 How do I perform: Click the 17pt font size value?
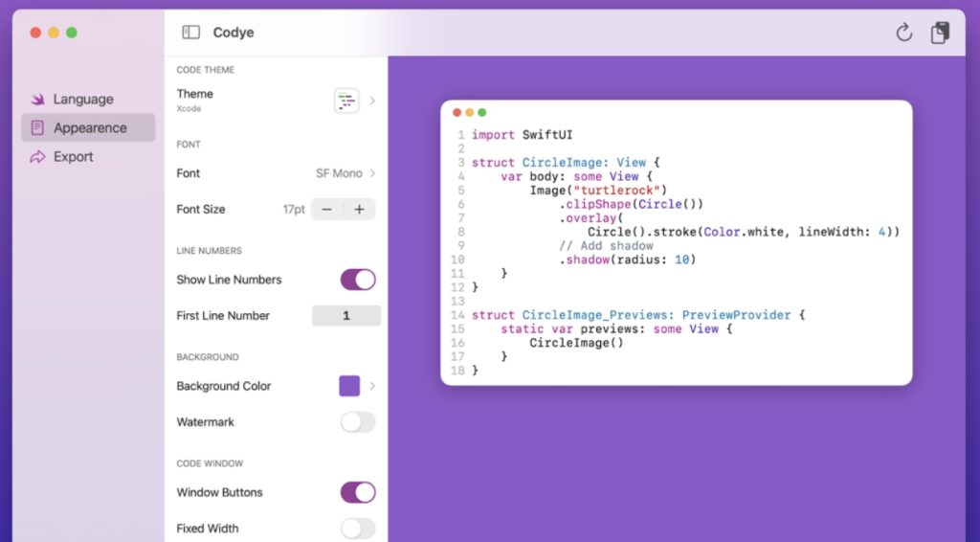[294, 210]
